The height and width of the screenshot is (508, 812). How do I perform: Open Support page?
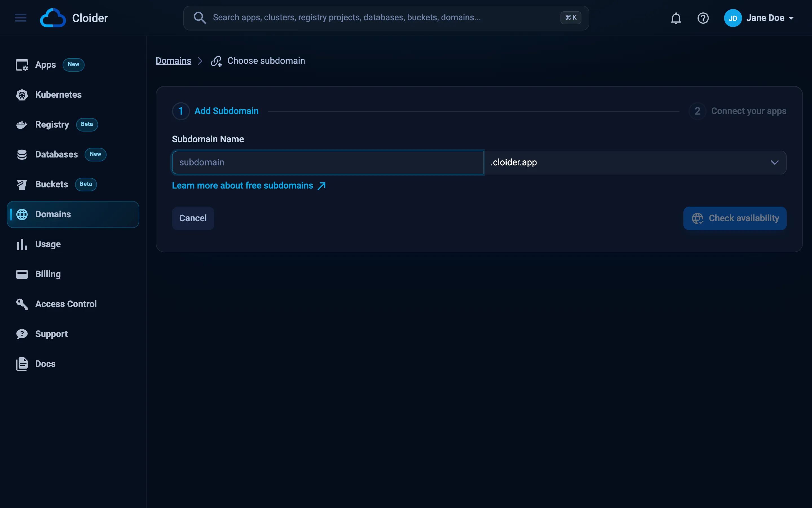(73, 334)
